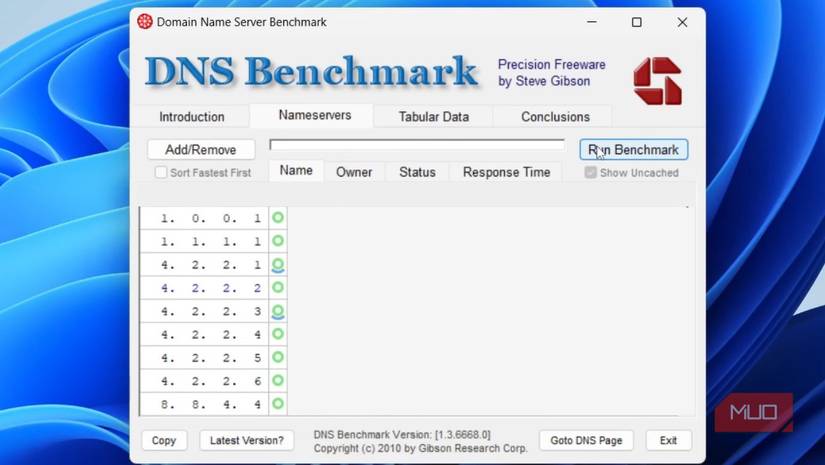Select the 4.2.2.1 nameserver row
The image size is (825, 465).
coord(205,265)
